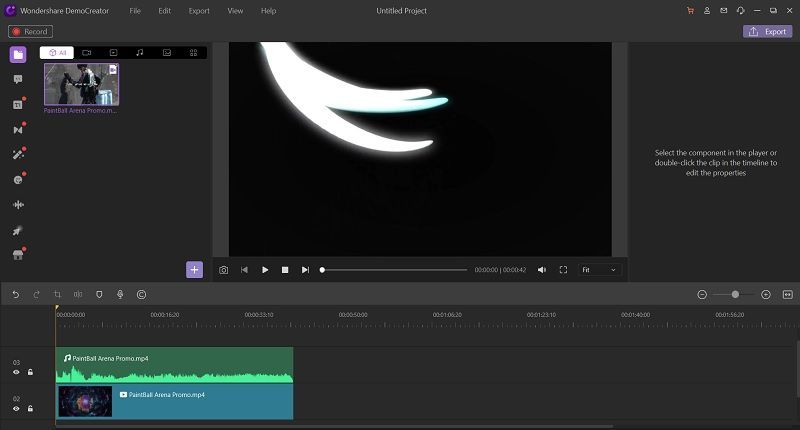Open the Fit zoom dropdown
800x430 pixels.
pyautogui.click(x=599, y=270)
